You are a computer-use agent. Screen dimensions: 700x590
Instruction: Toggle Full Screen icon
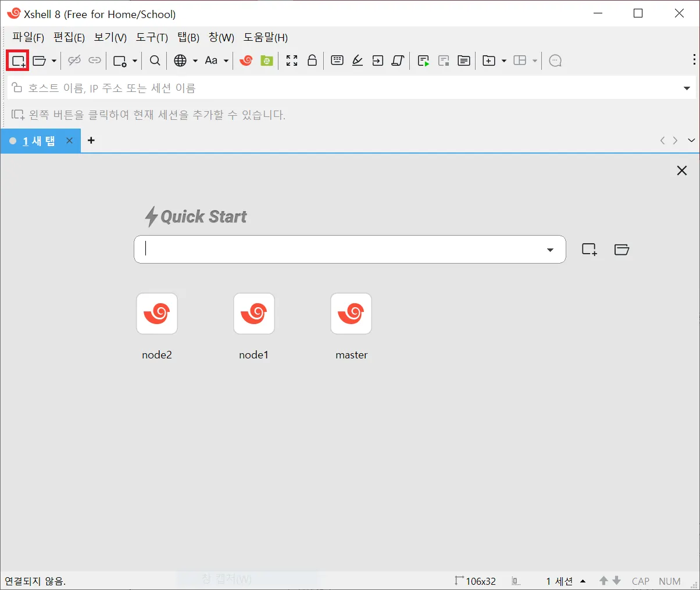click(292, 61)
